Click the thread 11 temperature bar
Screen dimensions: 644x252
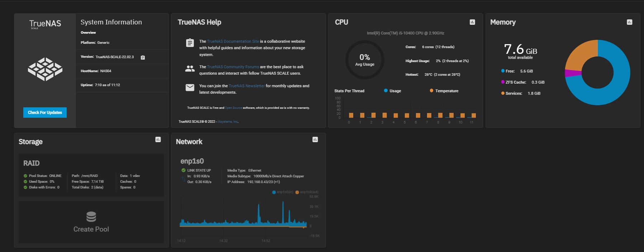click(x=474, y=116)
